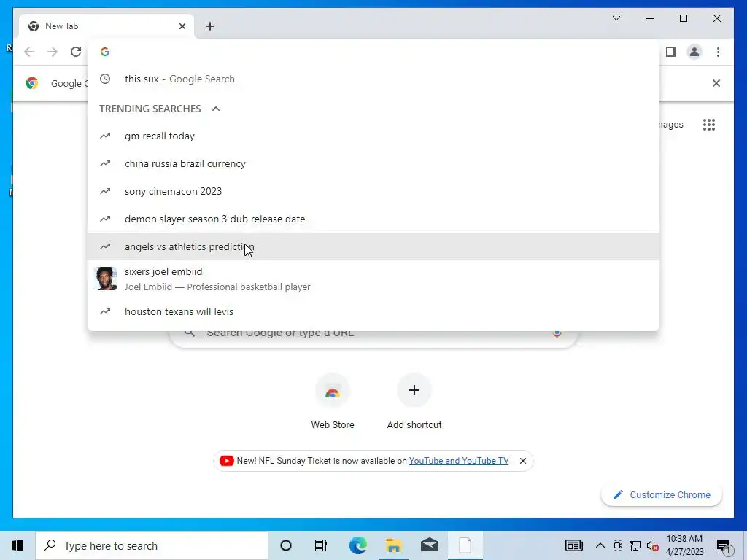The image size is (747, 560).
Task: Click the Meet Now tray icon
Action: [x=618, y=545]
